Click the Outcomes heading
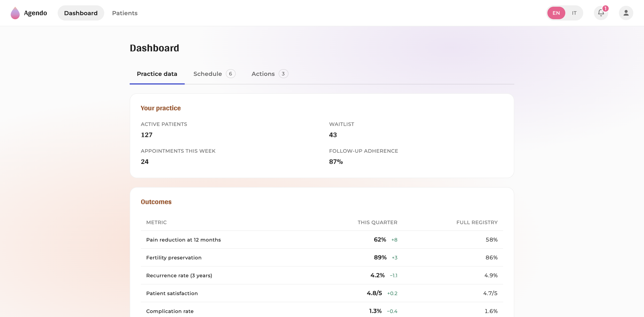Image resolution: width=644 pixels, height=317 pixels. pos(156,202)
